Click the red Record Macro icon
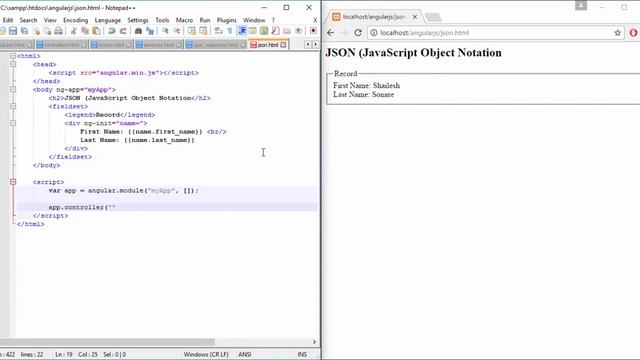This screenshot has height=360, width=640. [313, 31]
